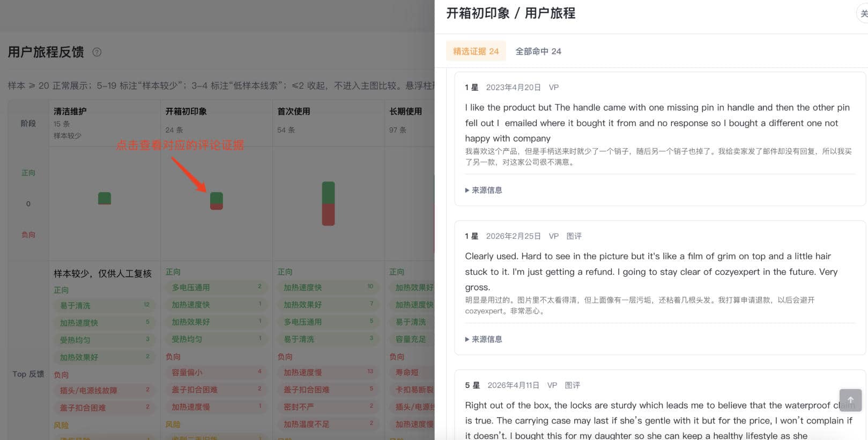The height and width of the screenshot is (440, 868).
Task: Open the 插头/电源线故障 negative tag
Action: coord(103,391)
